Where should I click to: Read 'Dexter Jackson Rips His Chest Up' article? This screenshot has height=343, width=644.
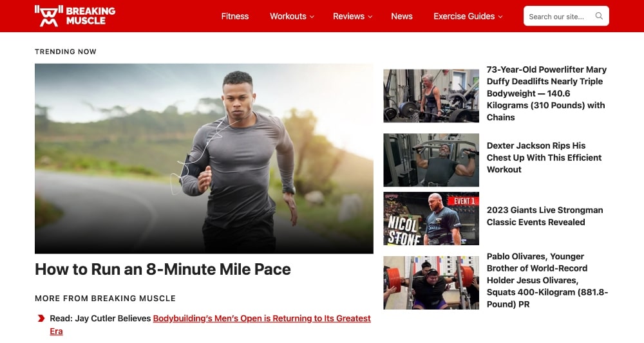click(x=544, y=158)
